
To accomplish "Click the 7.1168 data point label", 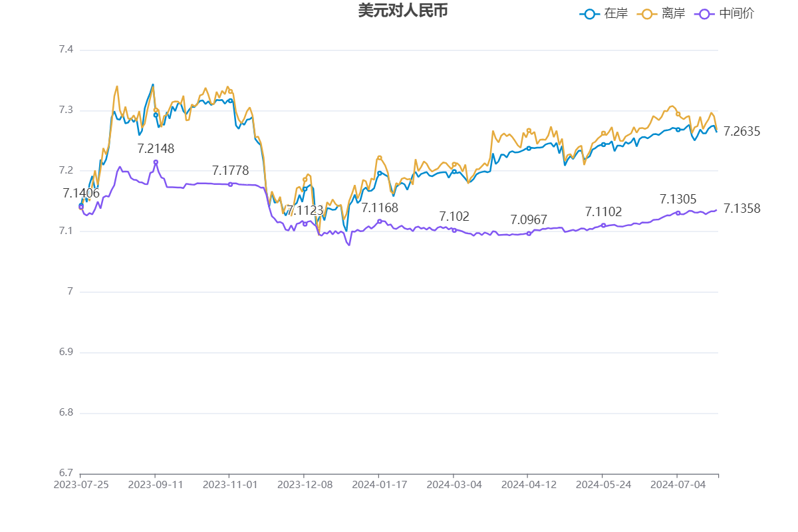I will pos(380,208).
